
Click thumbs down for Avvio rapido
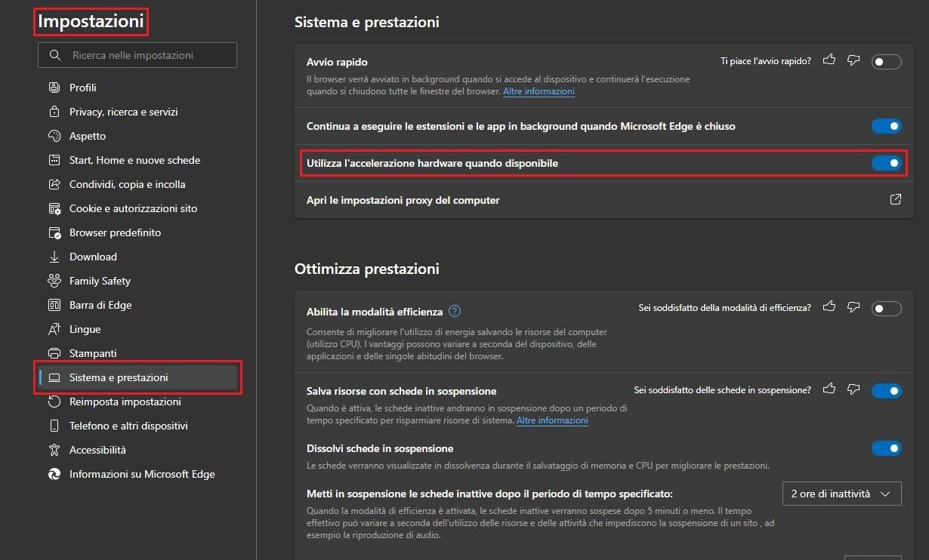(x=853, y=60)
